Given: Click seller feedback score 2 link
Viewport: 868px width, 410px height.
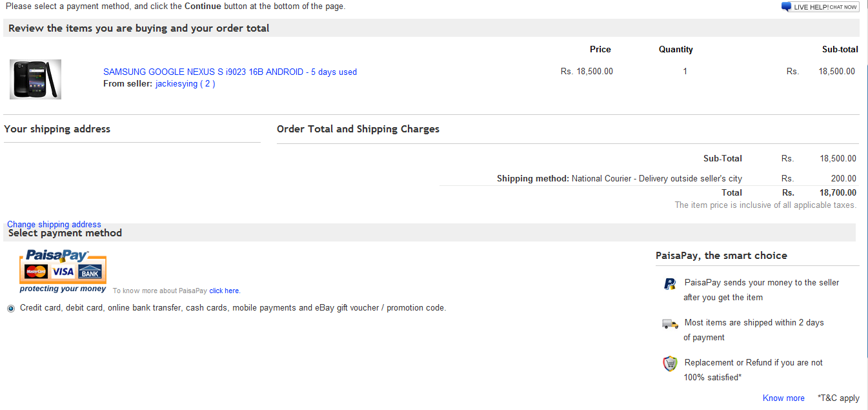Looking at the screenshot, I should (208, 83).
